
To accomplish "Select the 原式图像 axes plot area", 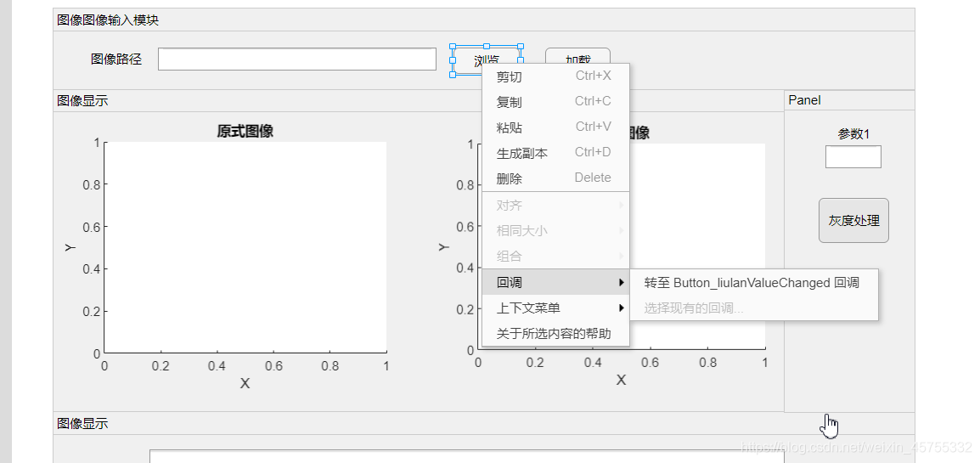I will pos(245,247).
